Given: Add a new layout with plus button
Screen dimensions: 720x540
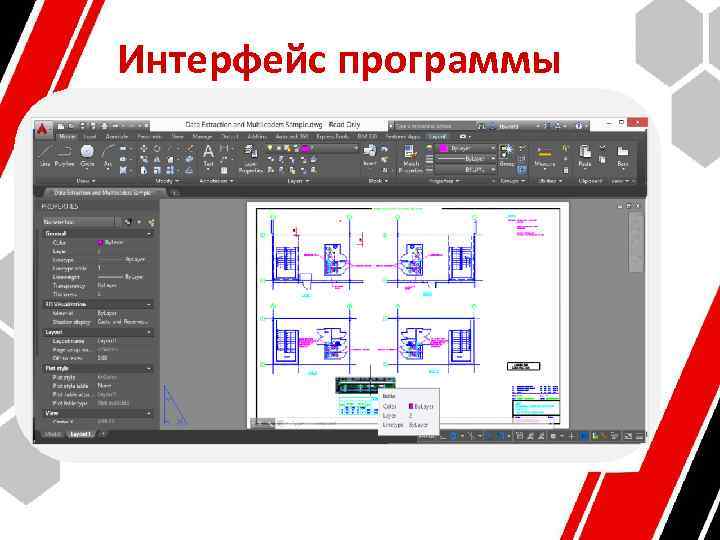Looking at the screenshot, I should tap(102, 434).
